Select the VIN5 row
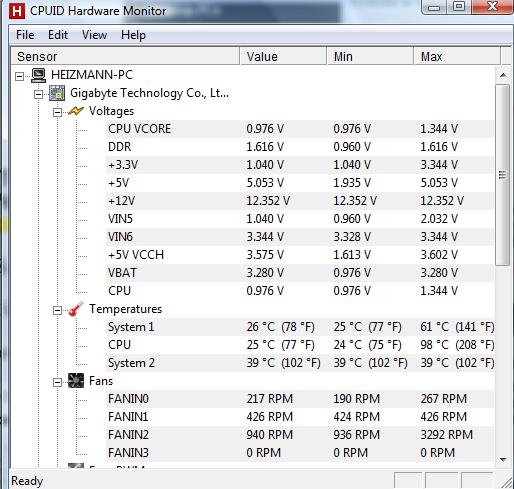 coord(300,219)
